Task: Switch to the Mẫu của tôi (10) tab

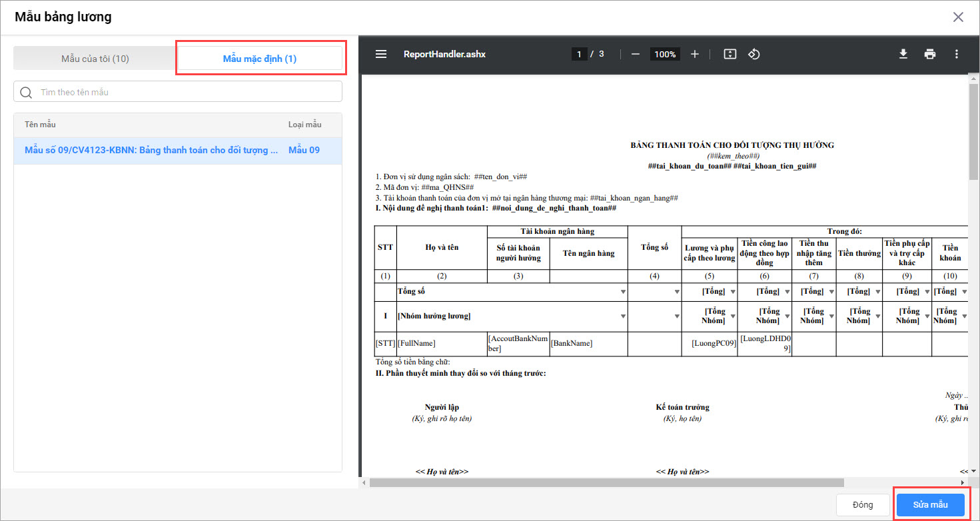Action: click(x=95, y=59)
